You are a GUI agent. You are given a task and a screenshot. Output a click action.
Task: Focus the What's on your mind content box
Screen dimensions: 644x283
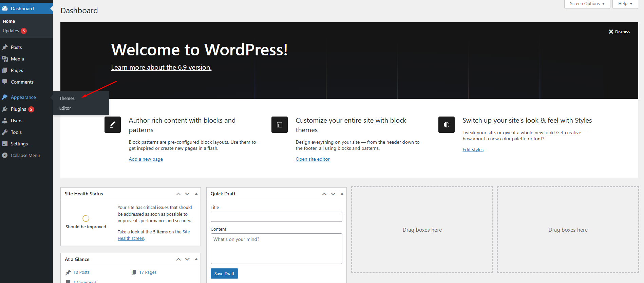pos(277,249)
